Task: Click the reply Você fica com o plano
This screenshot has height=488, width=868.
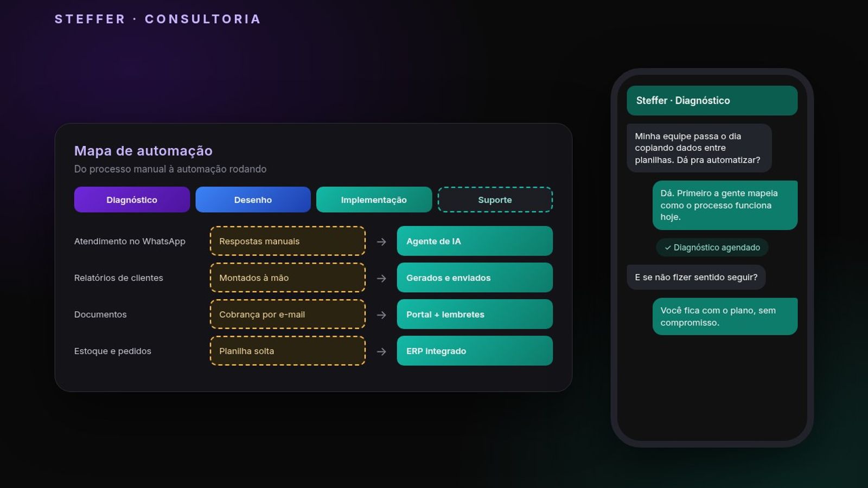Action: point(725,316)
